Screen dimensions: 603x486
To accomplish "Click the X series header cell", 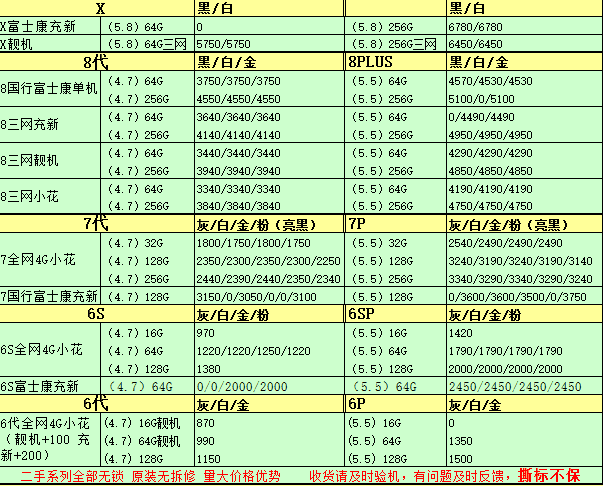I will coord(98,9).
